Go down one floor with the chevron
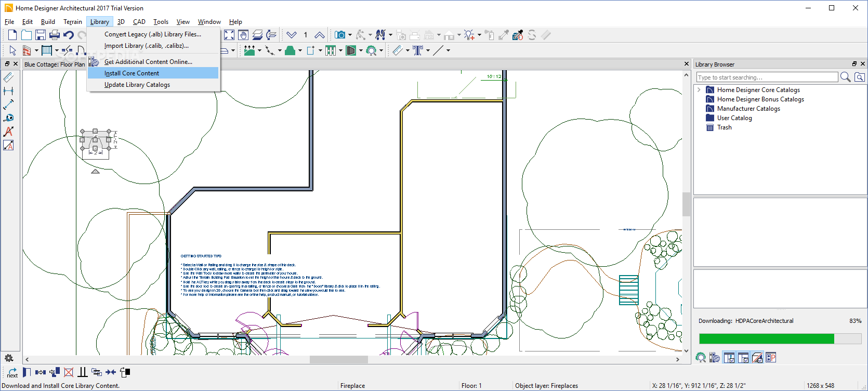The image size is (868, 391). (292, 35)
